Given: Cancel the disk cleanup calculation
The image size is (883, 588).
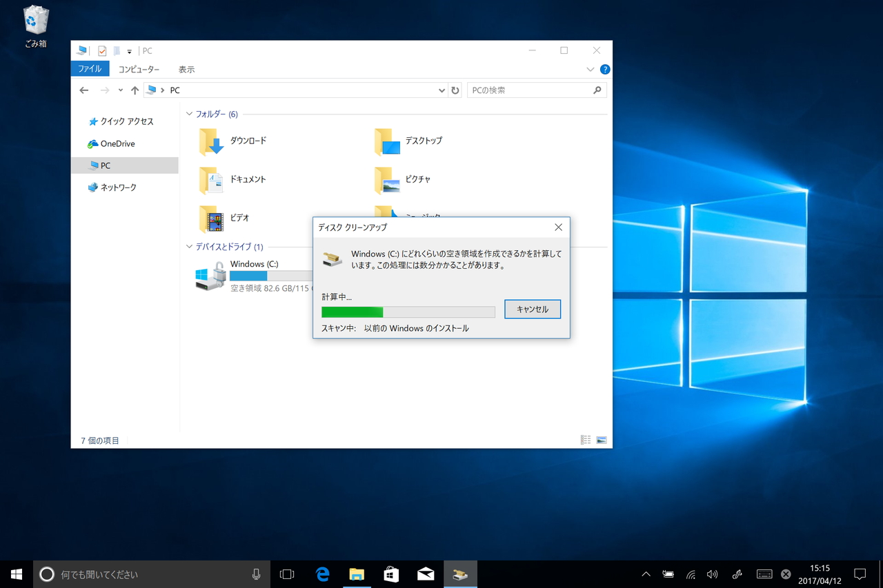Looking at the screenshot, I should click(532, 309).
